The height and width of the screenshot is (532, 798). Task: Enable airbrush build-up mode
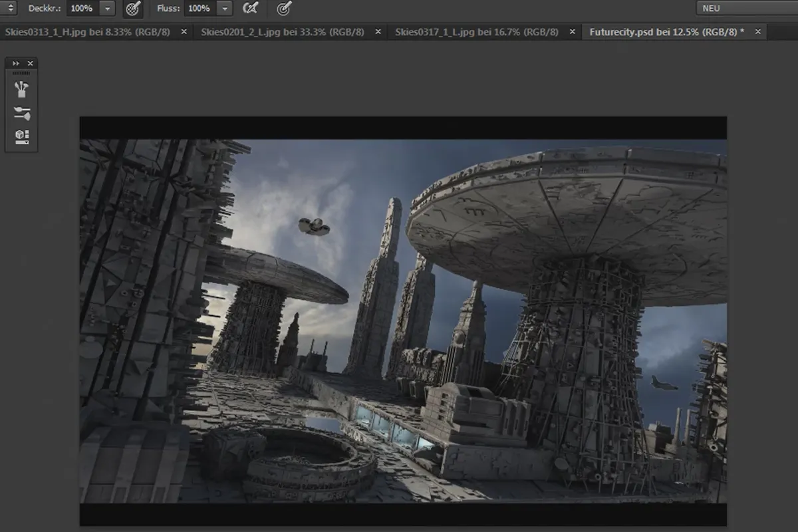coord(251,9)
